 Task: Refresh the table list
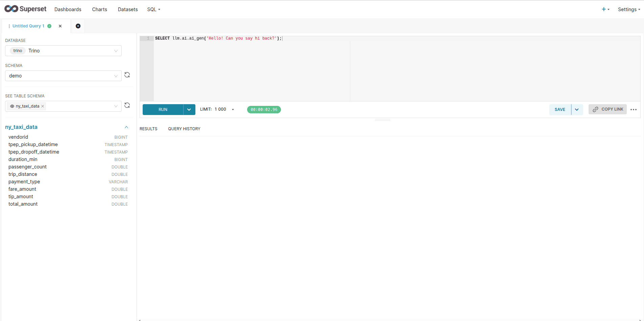127,106
